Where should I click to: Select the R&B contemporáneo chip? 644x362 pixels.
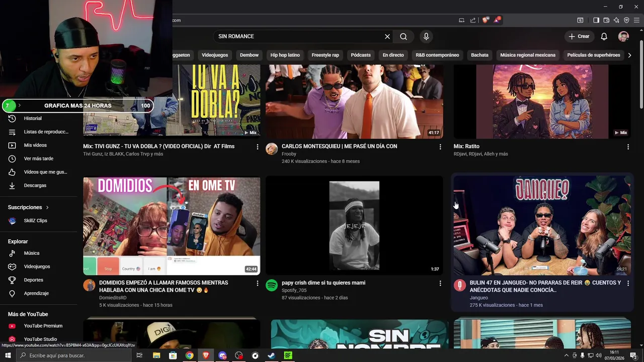(x=437, y=55)
